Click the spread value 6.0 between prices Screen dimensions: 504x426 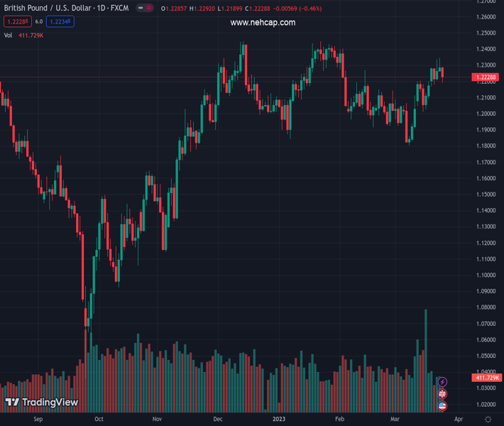38,22
